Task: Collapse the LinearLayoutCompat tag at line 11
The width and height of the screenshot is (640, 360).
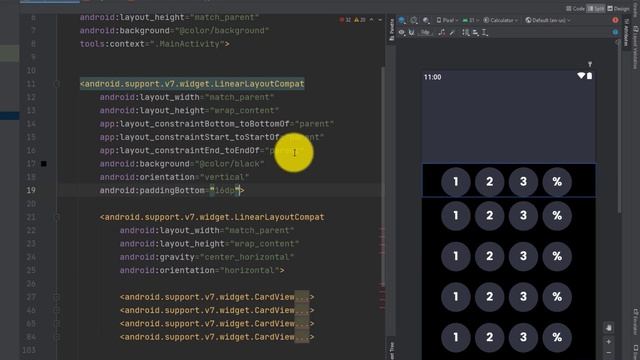Action: [x=57, y=84]
